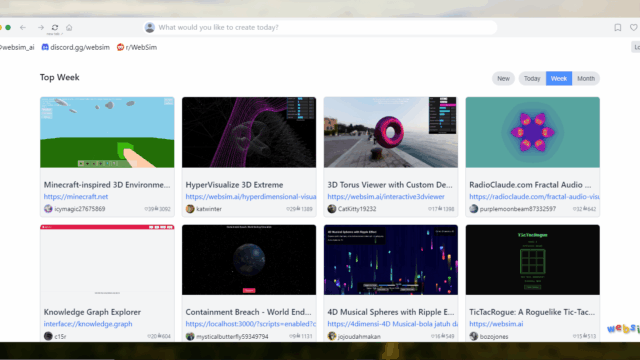
Task: Select the Week filter tab
Action: (559, 78)
